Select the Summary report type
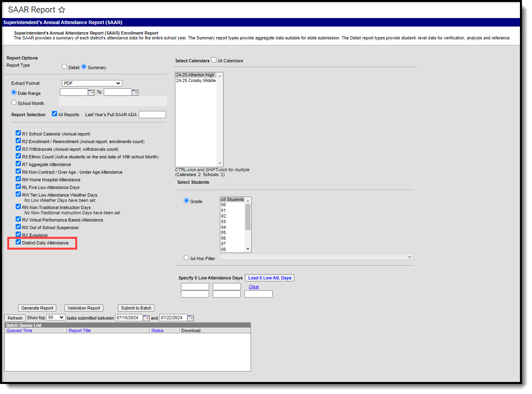Viewport: 532px width, 394px height. (84, 67)
